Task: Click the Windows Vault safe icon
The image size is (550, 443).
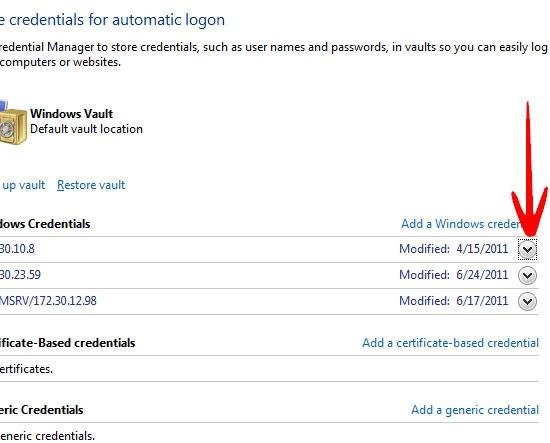Action: coord(13,123)
